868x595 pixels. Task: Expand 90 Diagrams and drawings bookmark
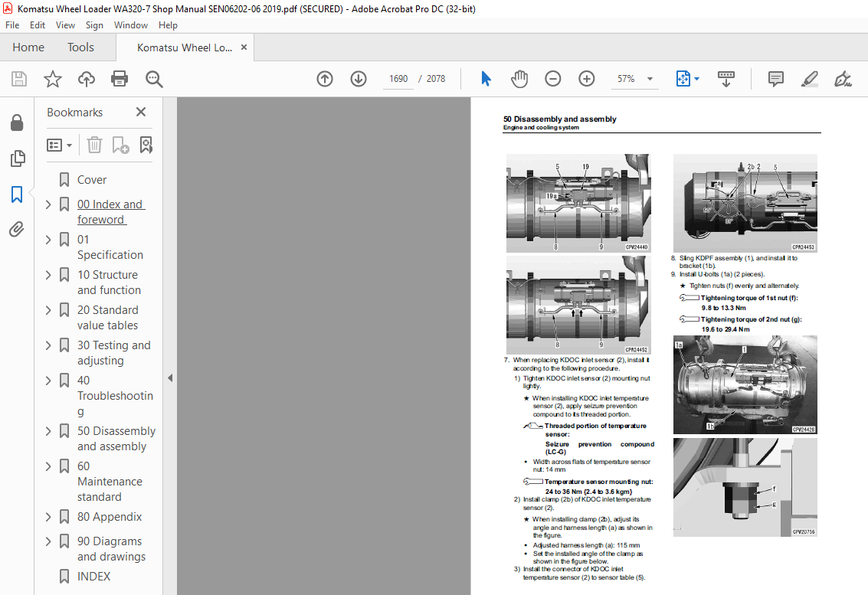48,541
